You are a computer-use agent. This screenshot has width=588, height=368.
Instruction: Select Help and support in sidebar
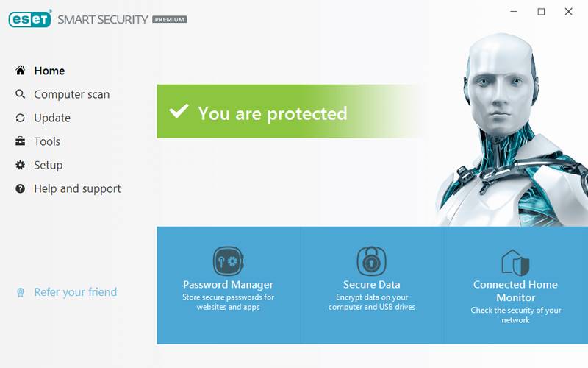[77, 189]
